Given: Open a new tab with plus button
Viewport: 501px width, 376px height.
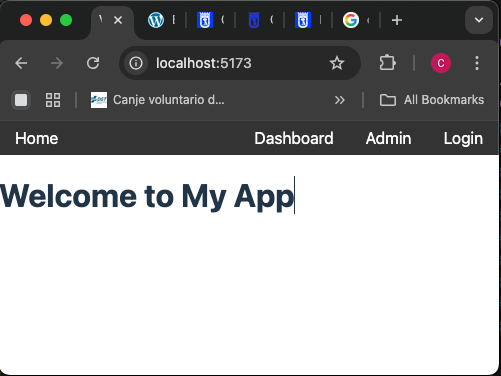Looking at the screenshot, I should click(397, 20).
